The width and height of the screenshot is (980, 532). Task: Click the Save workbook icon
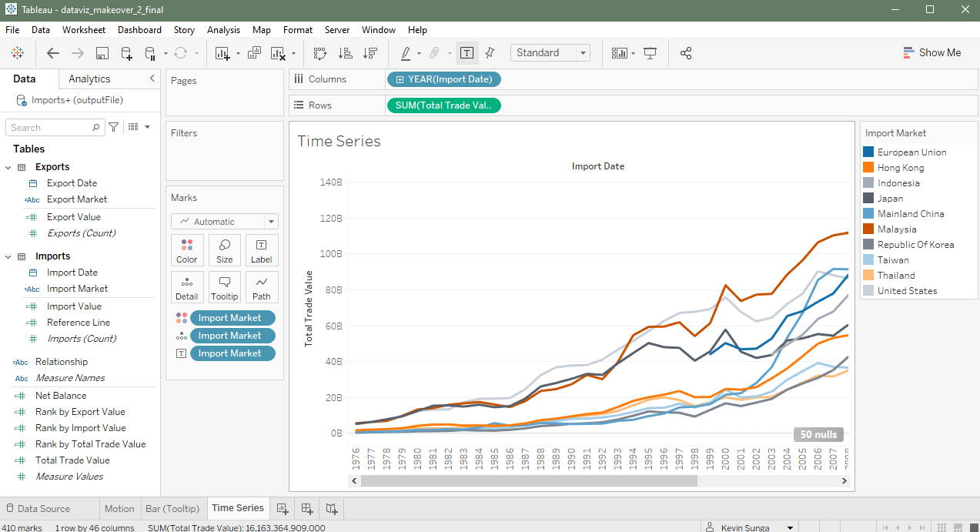pos(102,53)
